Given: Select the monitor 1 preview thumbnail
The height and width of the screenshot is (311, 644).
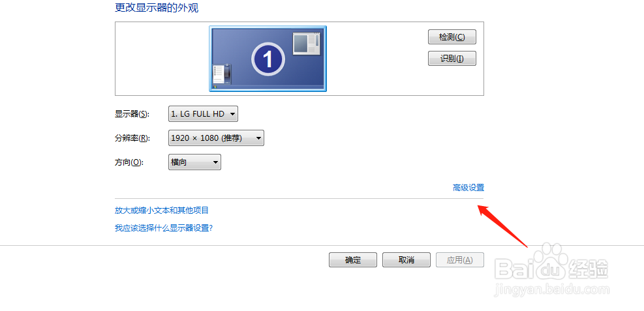Looking at the screenshot, I should tap(268, 59).
